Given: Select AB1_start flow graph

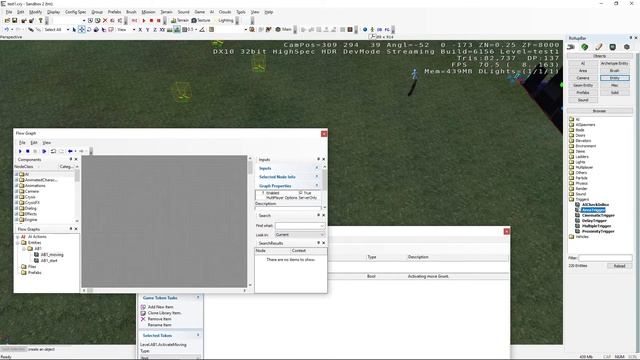Looking at the screenshot, I should click(49, 260).
